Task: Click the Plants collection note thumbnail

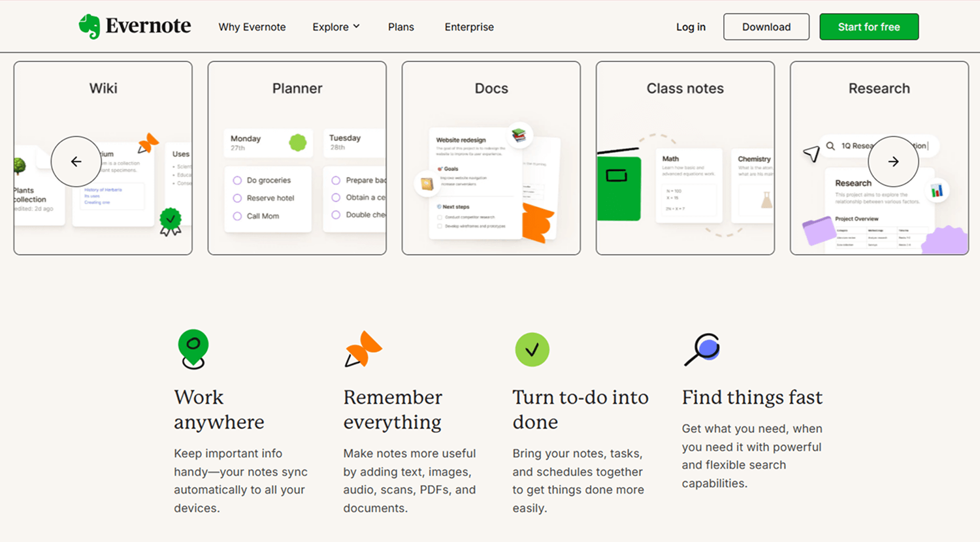Action: (x=39, y=186)
